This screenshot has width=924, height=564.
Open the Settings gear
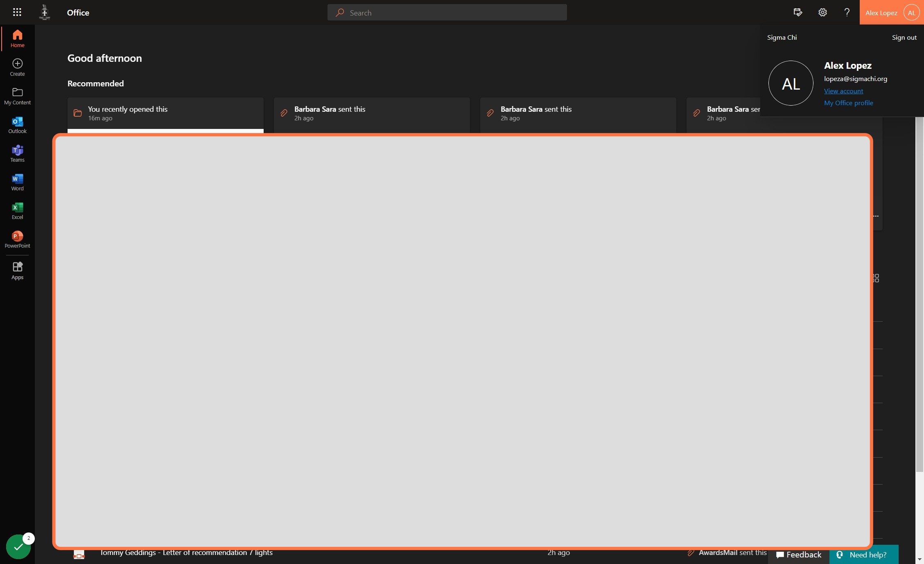pos(822,12)
